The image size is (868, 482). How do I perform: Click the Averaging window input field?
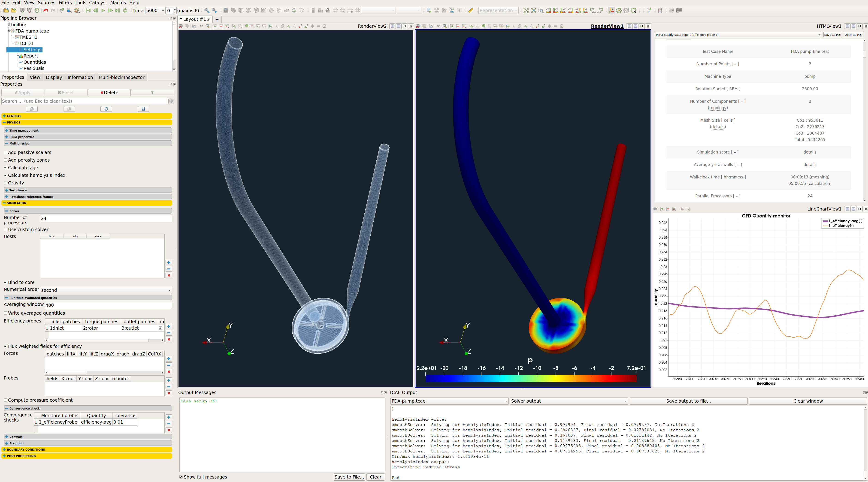[x=108, y=305]
